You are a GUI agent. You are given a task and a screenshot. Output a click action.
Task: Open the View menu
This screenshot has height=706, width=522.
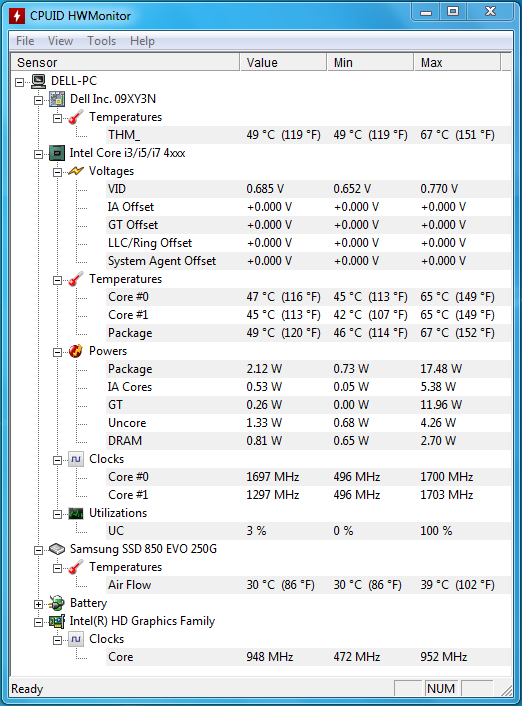[60, 41]
